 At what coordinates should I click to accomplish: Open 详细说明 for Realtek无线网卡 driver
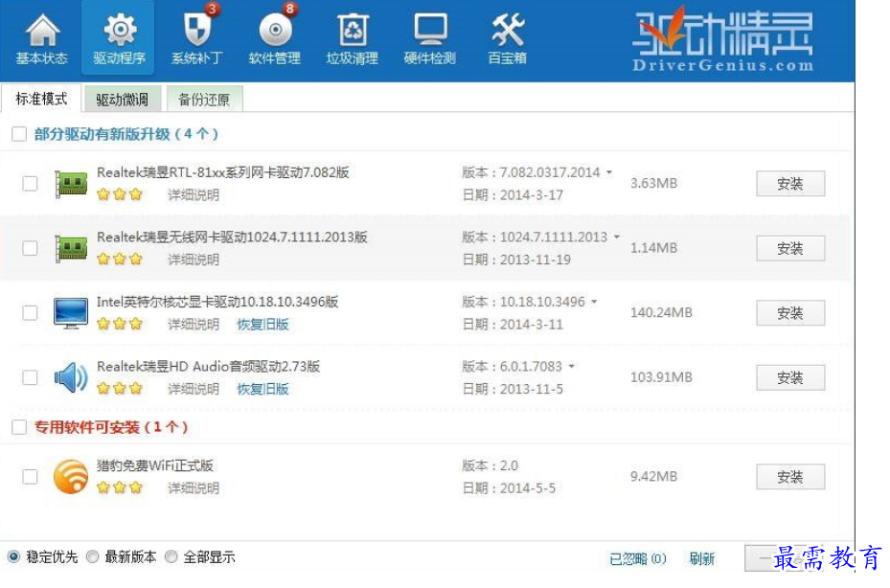(193, 260)
